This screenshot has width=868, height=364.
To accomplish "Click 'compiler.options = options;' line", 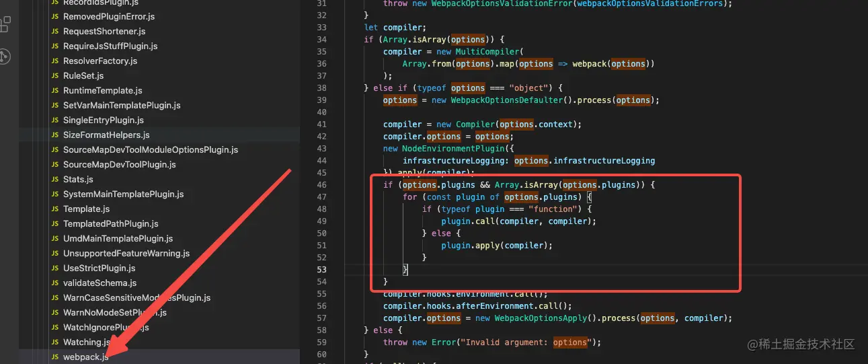I will (448, 137).
